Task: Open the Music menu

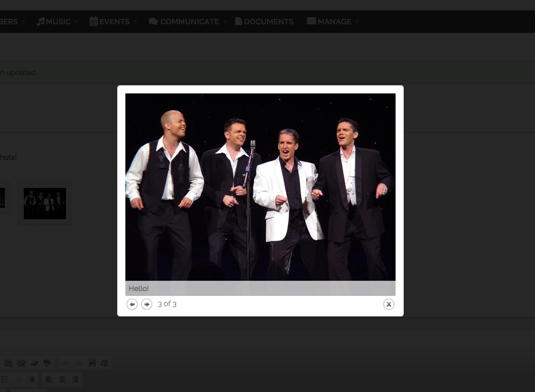Action: pos(54,22)
